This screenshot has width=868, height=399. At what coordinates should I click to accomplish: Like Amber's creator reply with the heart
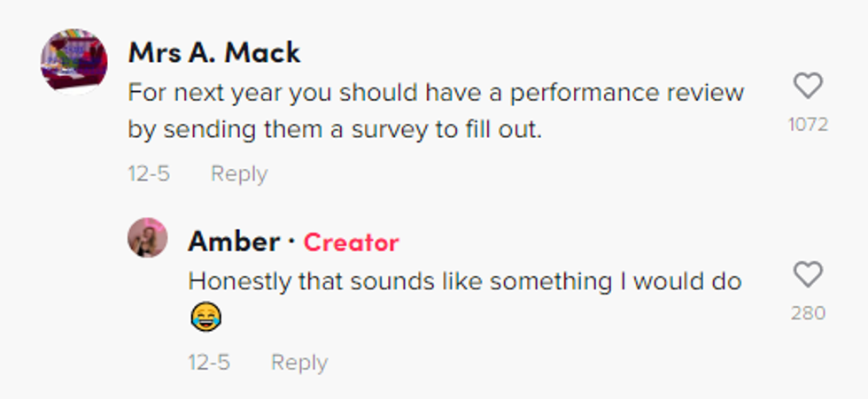point(808,274)
